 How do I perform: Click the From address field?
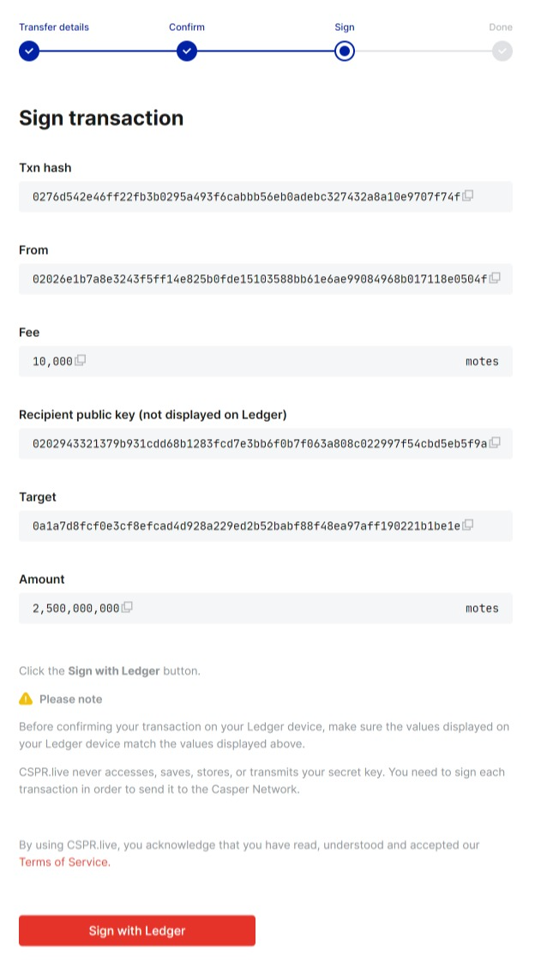(257, 279)
